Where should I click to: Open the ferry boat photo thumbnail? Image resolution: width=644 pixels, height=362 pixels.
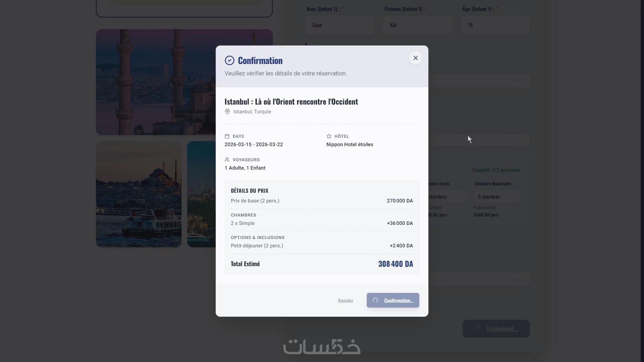click(x=139, y=194)
